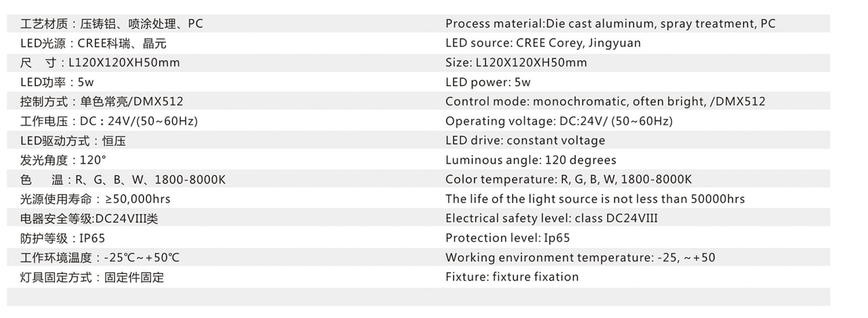Click 'Working environment temperature: -25, ~+50' text
Image resolution: width=868 pixels, height=318 pixels.
pyautogui.click(x=580, y=258)
